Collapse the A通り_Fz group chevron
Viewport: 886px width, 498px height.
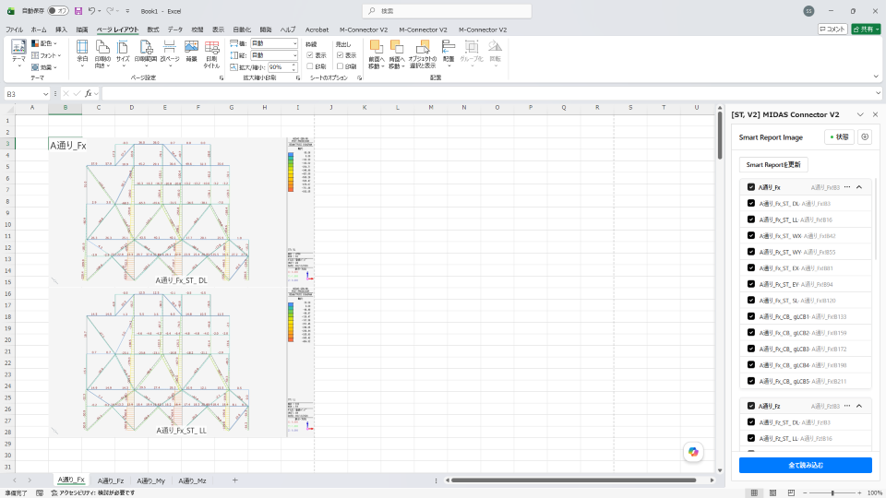[x=859, y=406]
